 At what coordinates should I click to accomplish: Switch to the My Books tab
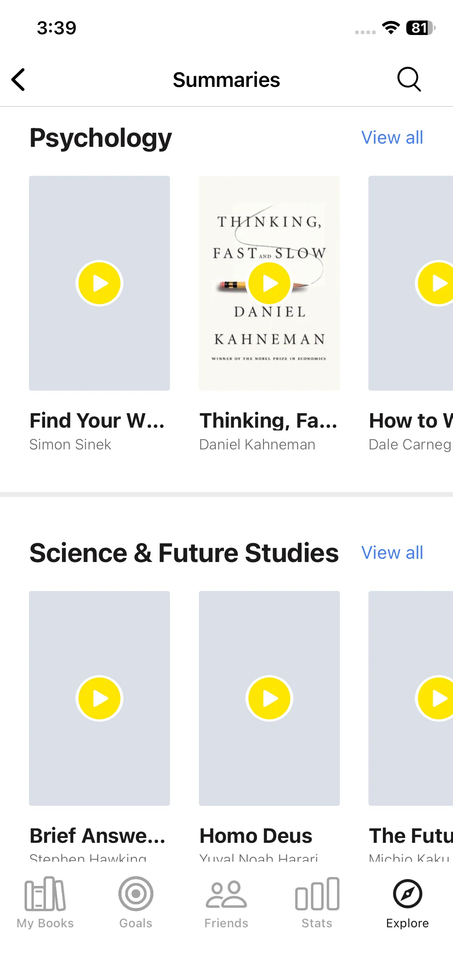tap(45, 902)
